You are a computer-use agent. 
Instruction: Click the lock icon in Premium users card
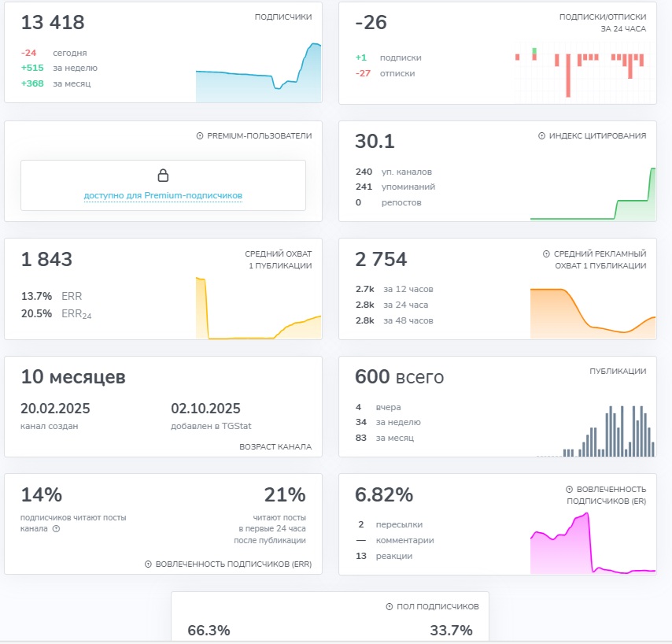[x=163, y=176]
